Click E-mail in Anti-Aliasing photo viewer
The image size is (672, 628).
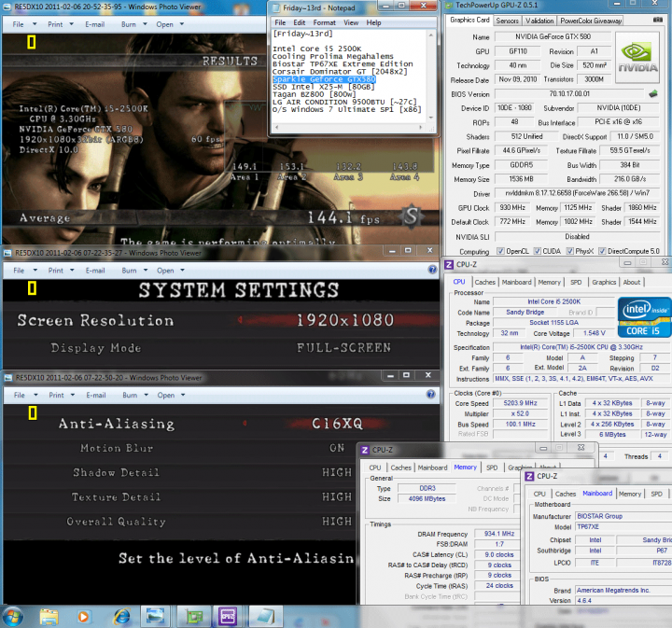pos(96,395)
